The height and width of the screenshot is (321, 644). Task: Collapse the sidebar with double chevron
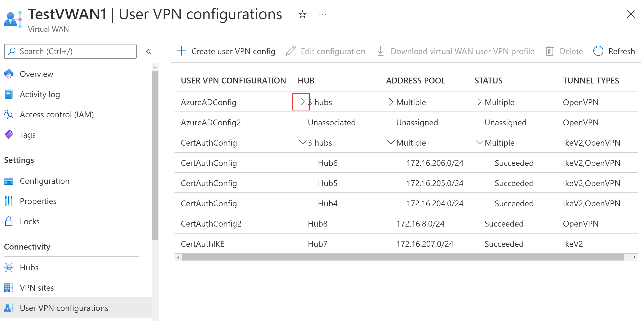tap(149, 52)
